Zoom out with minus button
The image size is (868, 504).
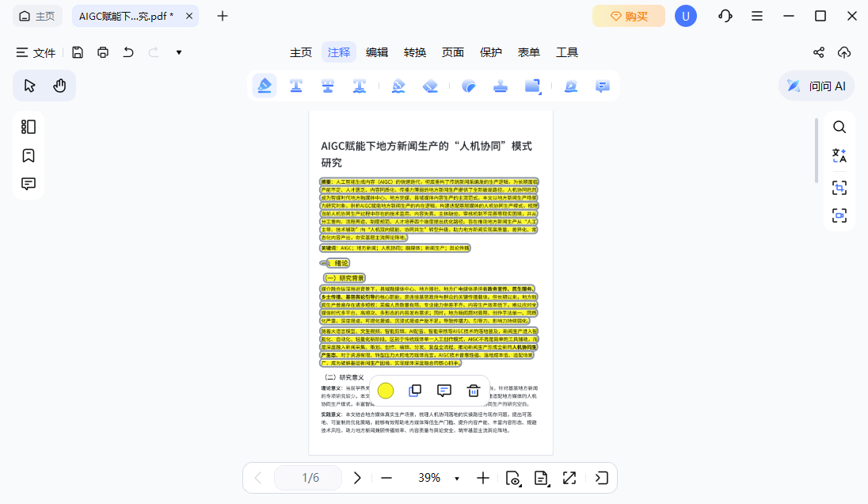[386, 477]
